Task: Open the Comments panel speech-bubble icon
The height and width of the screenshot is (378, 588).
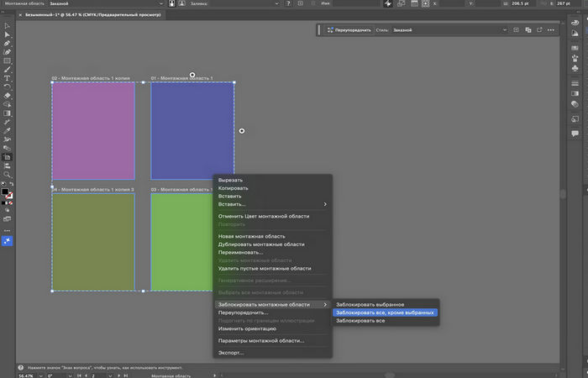Action: (x=575, y=134)
